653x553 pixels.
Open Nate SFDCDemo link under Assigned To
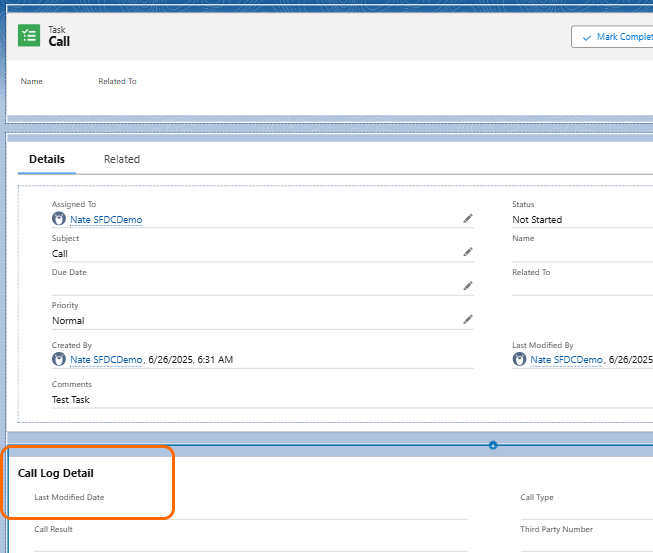[x=106, y=220]
